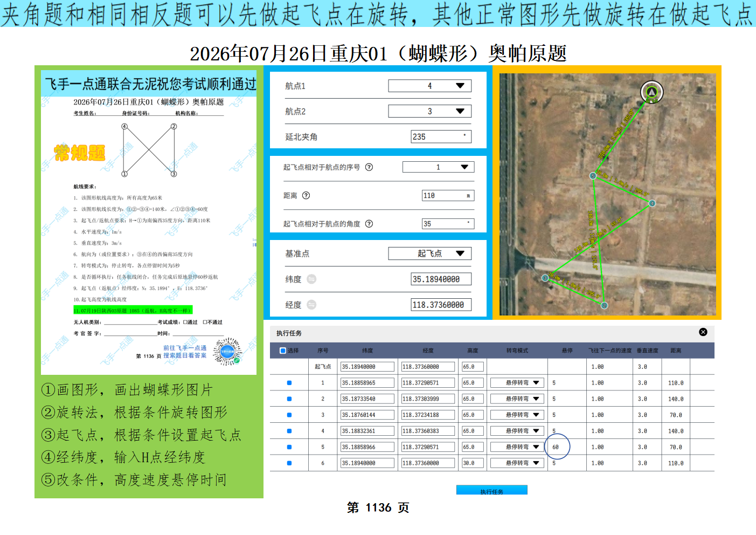The width and height of the screenshot is (756, 535).
Task: Open 转弯模式 dropdown in row 2
Action: 517,399
